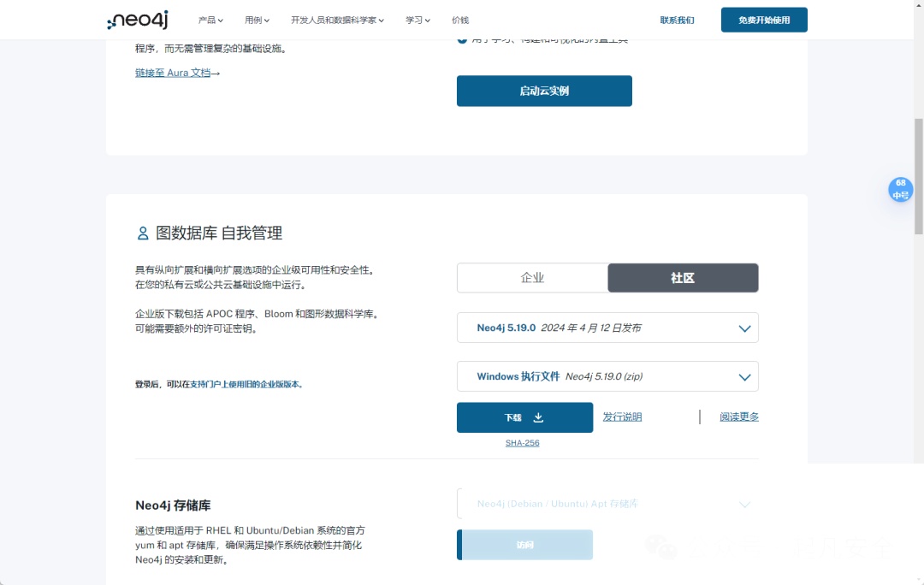Image resolution: width=924 pixels, height=585 pixels.
Task: Go to the 价钱 pricing page
Action: click(460, 20)
